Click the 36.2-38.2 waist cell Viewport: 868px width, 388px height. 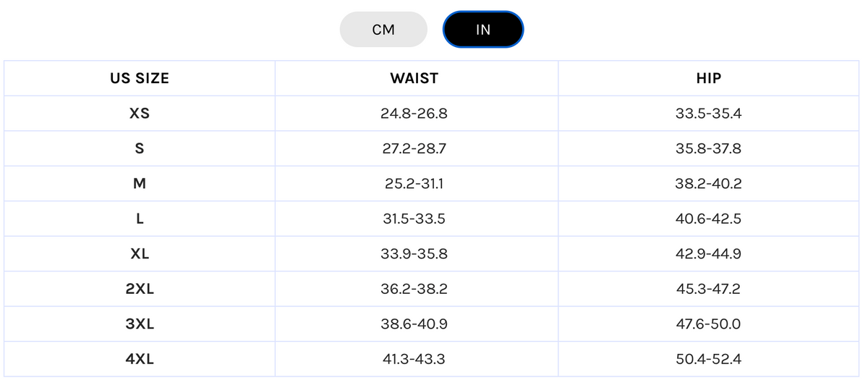click(x=414, y=289)
